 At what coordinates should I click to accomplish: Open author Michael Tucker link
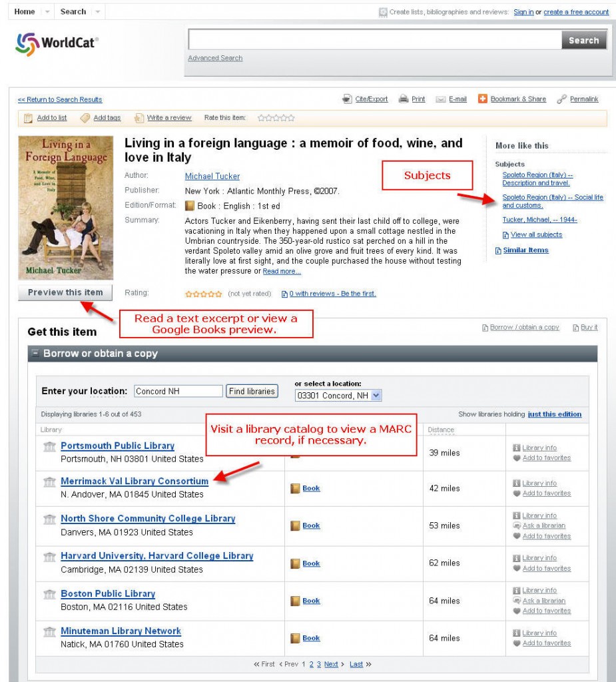click(x=212, y=176)
